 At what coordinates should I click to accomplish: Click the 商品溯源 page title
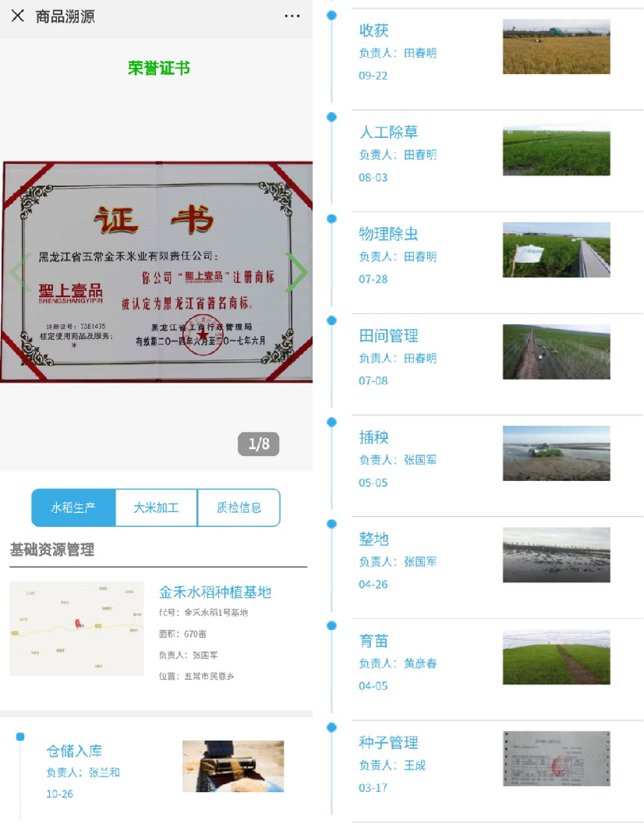pos(65,16)
